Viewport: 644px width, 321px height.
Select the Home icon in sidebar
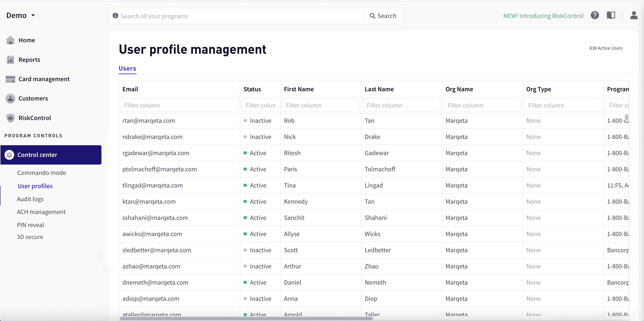point(10,40)
